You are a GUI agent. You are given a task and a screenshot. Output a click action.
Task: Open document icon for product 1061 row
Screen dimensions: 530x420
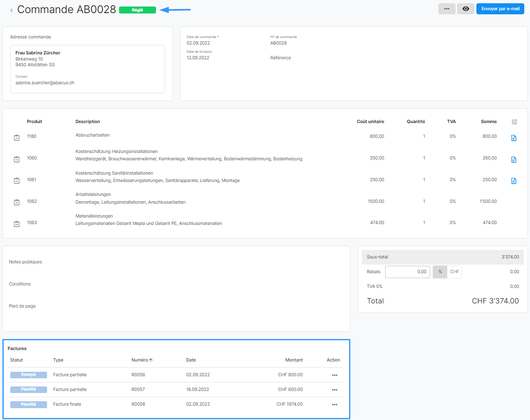[x=514, y=181]
